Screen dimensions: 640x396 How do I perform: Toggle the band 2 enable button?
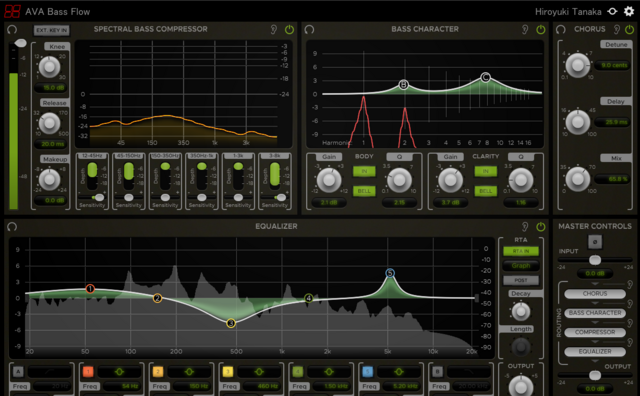pyautogui.click(x=158, y=372)
